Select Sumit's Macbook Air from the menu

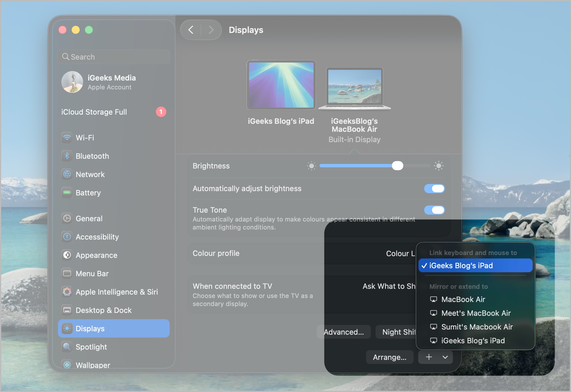(x=477, y=327)
